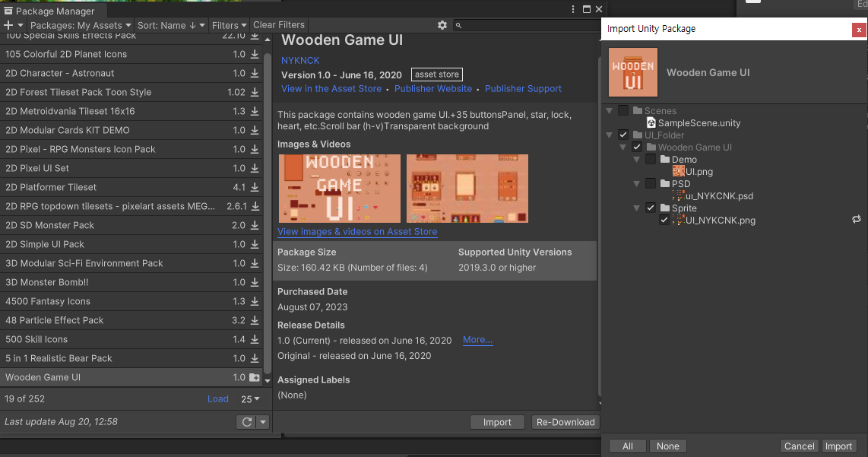868x457 pixels.
Task: Check the Demo folder checkbox
Action: pyautogui.click(x=651, y=159)
